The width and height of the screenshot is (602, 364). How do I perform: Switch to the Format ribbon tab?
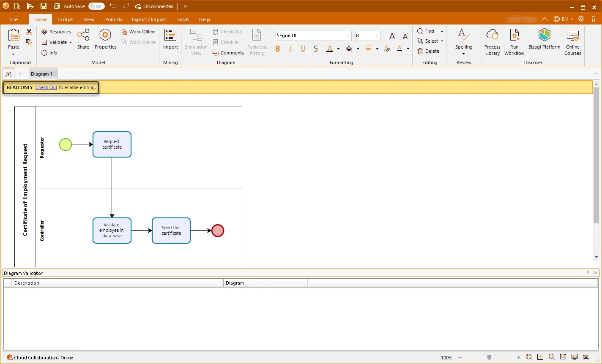[x=65, y=19]
